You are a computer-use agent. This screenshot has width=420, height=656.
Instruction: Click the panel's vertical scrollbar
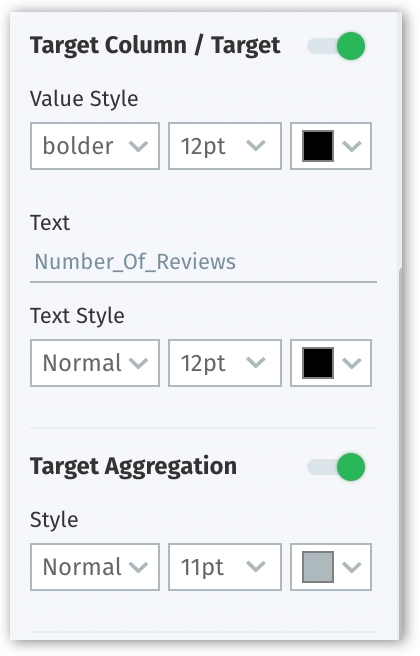coord(400,452)
